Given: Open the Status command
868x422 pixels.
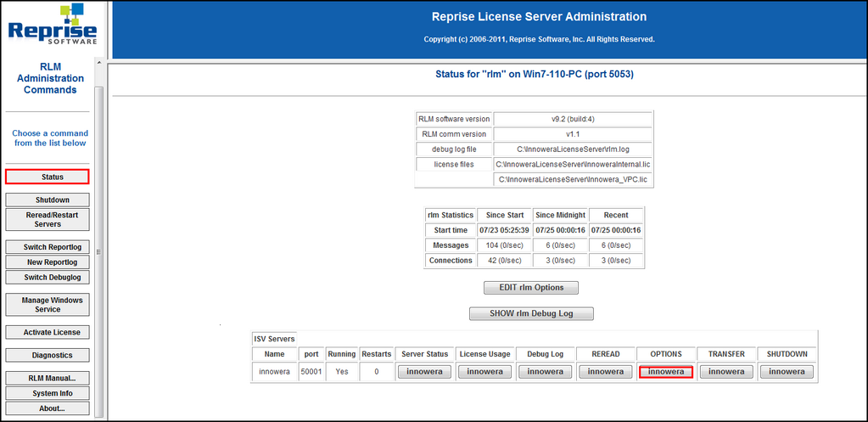Looking at the screenshot, I should tap(47, 177).
